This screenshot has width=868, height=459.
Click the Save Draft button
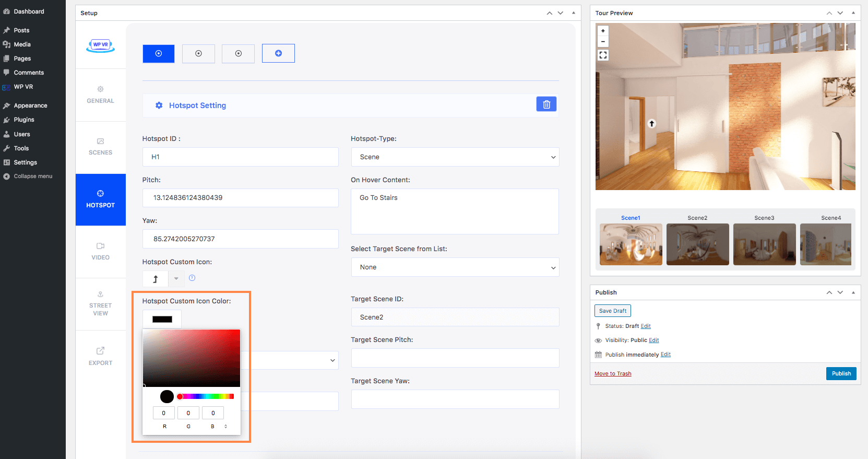tap(612, 311)
